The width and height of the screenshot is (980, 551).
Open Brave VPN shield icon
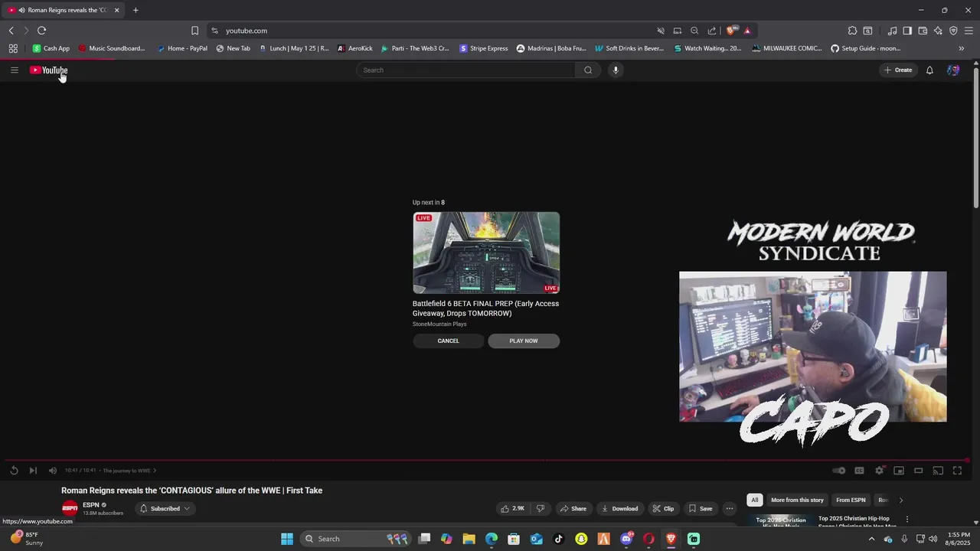[x=953, y=31]
